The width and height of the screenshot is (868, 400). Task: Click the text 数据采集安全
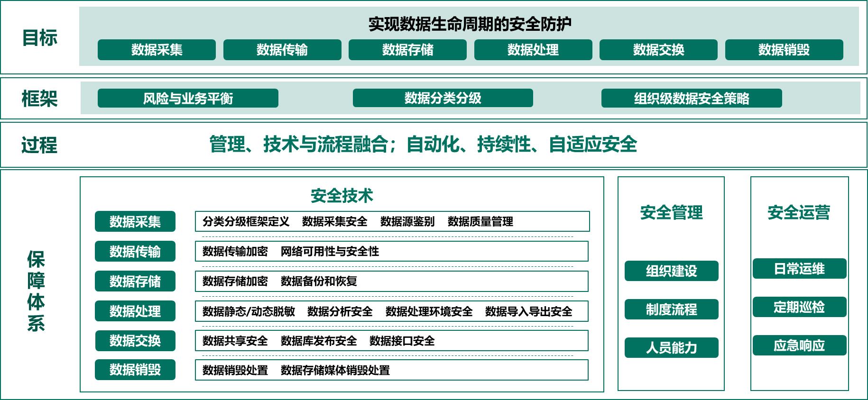point(334,221)
